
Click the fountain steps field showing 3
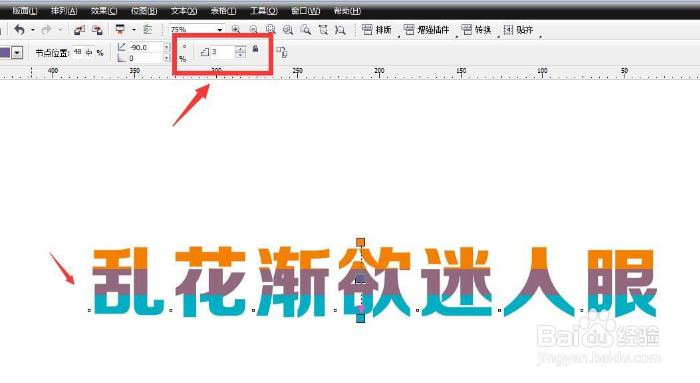[x=223, y=52]
